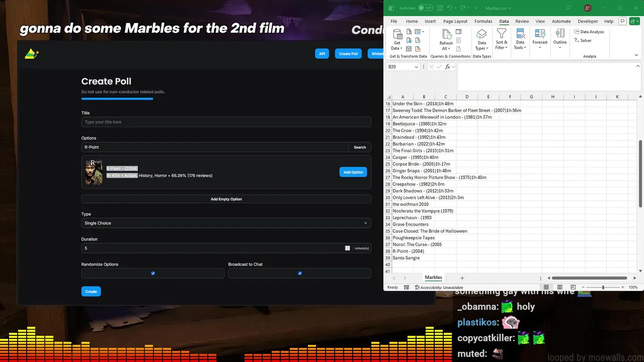Click the Undo arrow in Excel
644x362 pixels.
pos(449,8)
